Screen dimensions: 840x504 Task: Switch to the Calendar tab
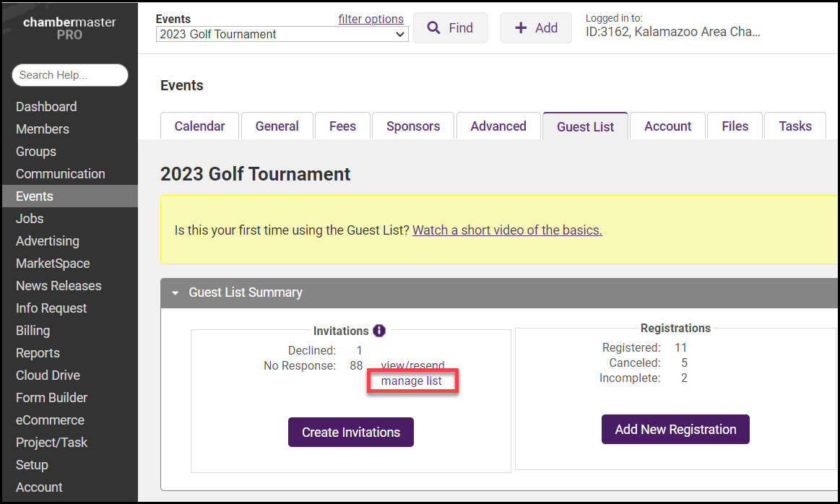click(199, 126)
